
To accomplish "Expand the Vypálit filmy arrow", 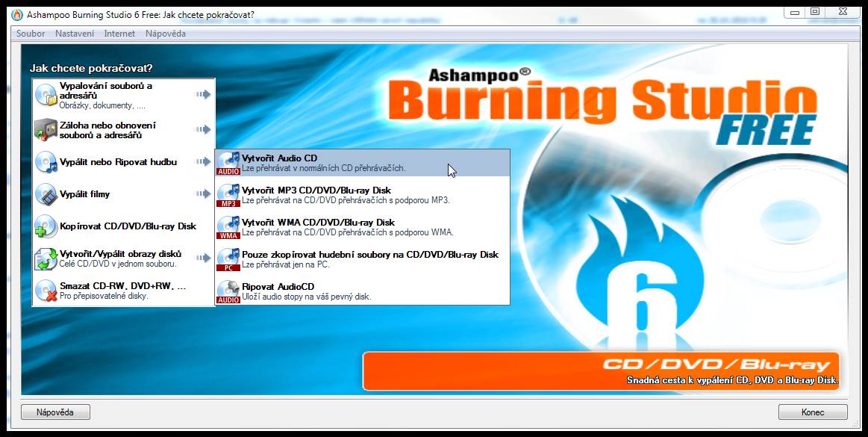I will coord(203,194).
